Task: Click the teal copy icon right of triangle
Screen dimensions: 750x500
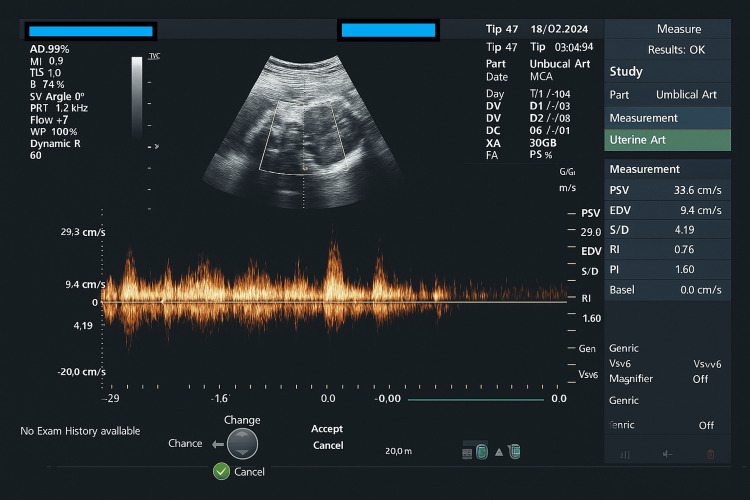Action: click(514, 451)
